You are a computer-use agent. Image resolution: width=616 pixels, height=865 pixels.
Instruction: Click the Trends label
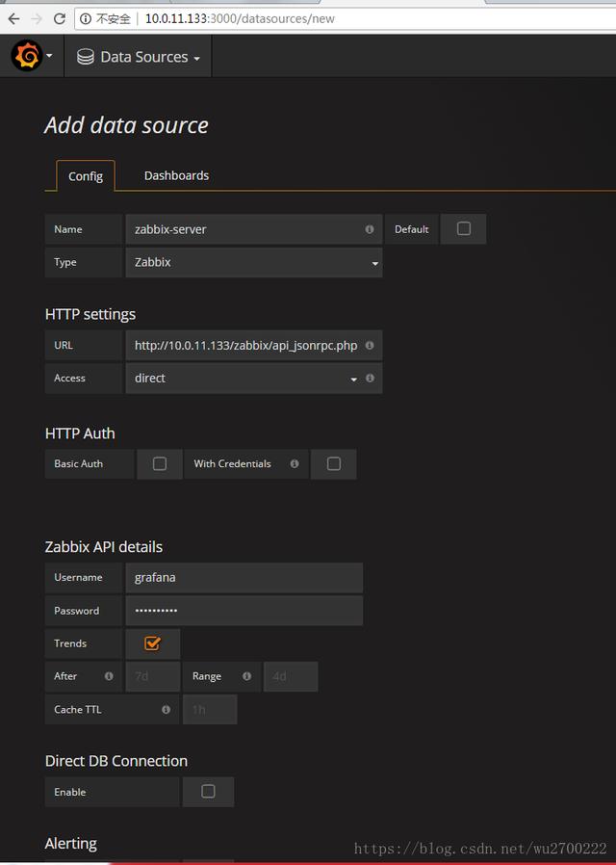70,643
